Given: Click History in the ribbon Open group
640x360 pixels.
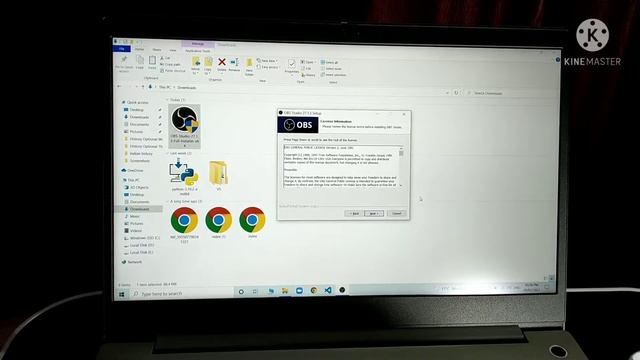Looking at the screenshot, I should click(x=309, y=75).
